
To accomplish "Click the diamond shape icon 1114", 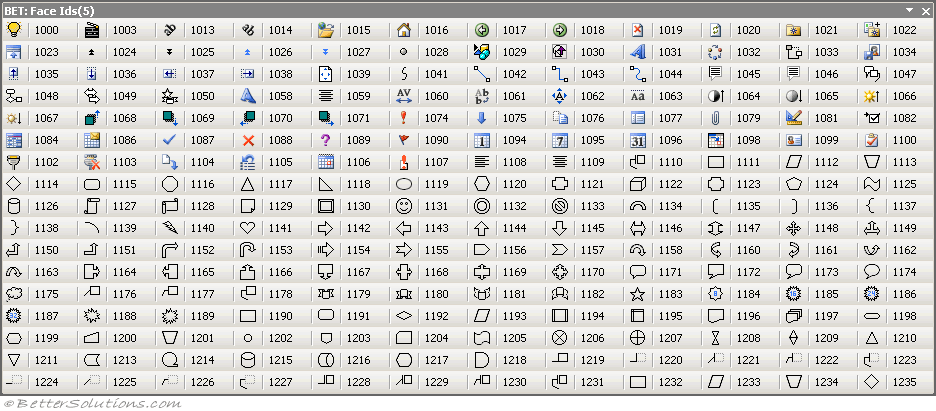I will point(13,184).
